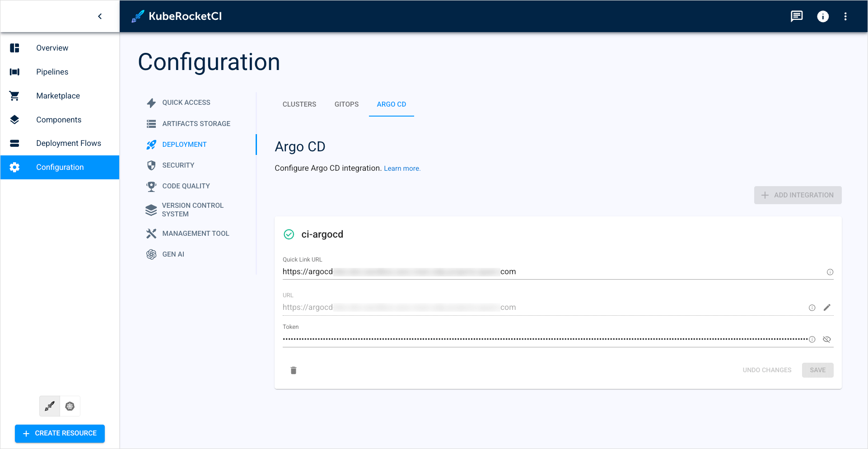
Task: Open Security via its shield icon
Action: (x=152, y=165)
